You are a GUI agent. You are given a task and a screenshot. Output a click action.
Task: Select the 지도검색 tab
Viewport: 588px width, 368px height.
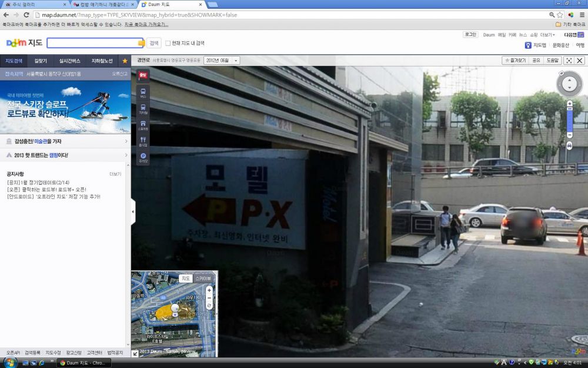pyautogui.click(x=14, y=61)
